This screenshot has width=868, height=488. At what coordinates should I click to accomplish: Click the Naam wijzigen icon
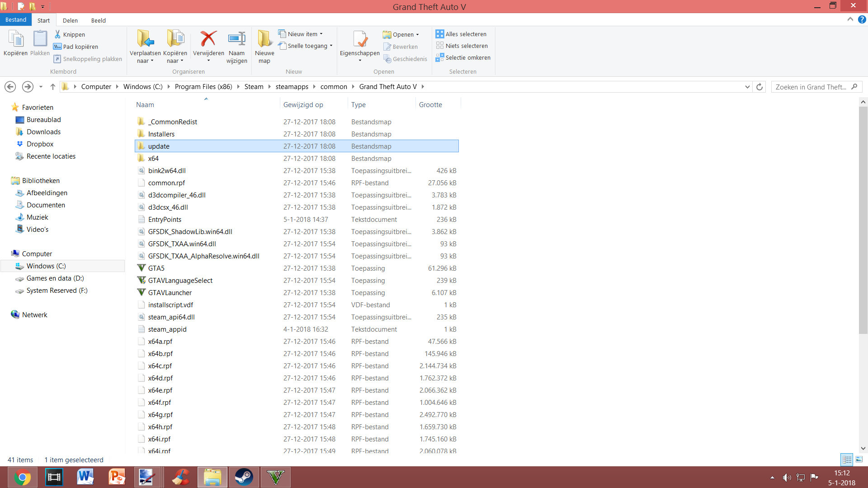[236, 39]
